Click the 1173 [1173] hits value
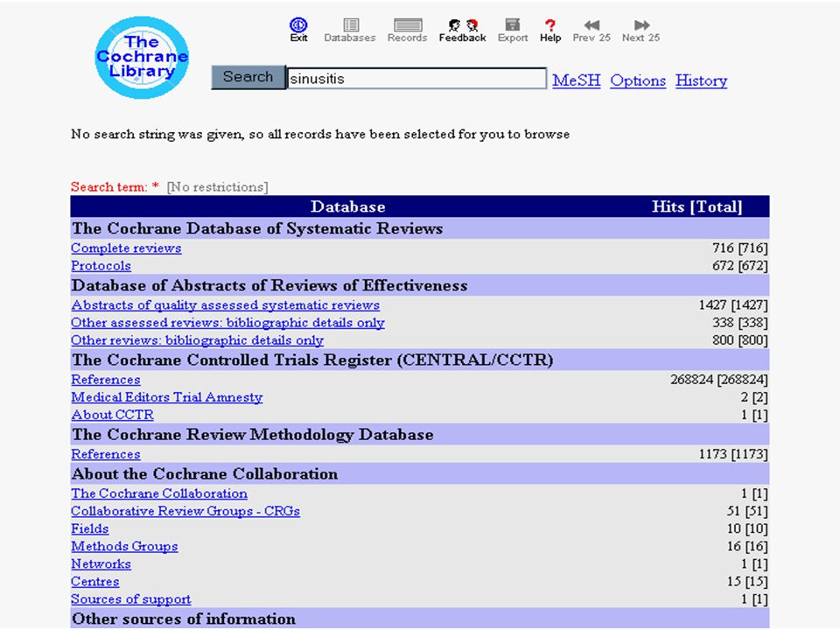The width and height of the screenshot is (840, 630). point(733,454)
